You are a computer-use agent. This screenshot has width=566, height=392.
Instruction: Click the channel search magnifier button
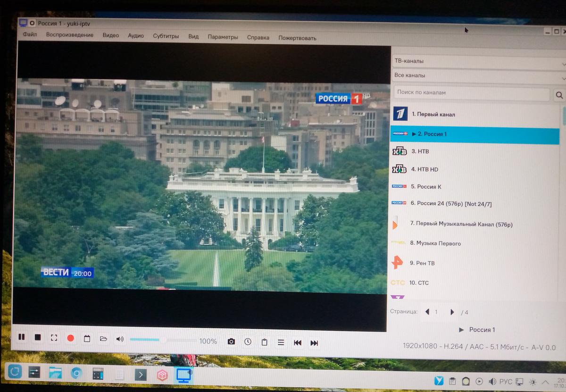tap(559, 95)
